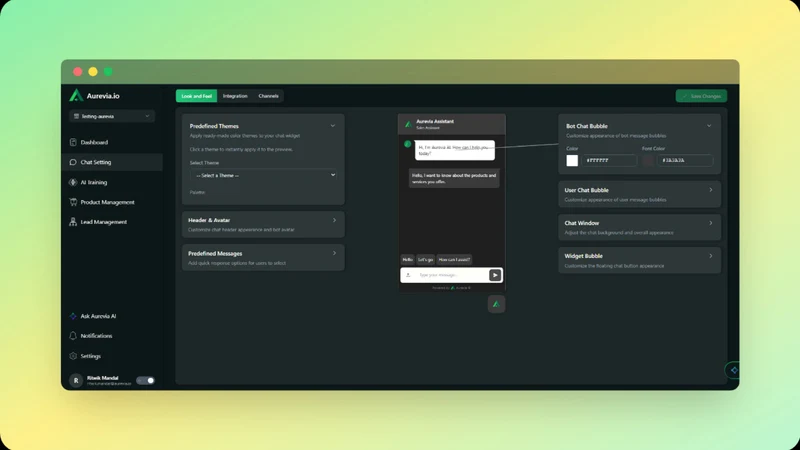Click the Type your message input field
The height and width of the screenshot is (450, 800).
click(452, 275)
